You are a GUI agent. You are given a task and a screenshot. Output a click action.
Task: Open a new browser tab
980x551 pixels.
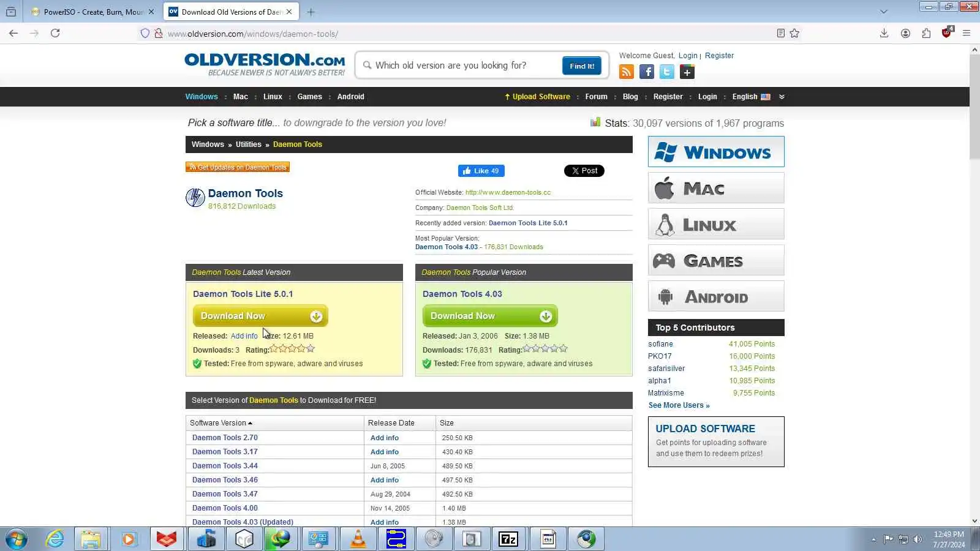[311, 12]
